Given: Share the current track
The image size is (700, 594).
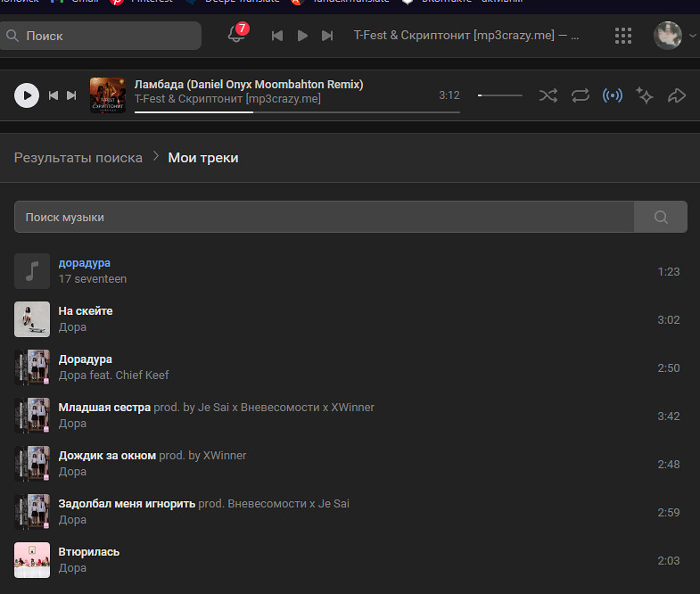Looking at the screenshot, I should (677, 95).
